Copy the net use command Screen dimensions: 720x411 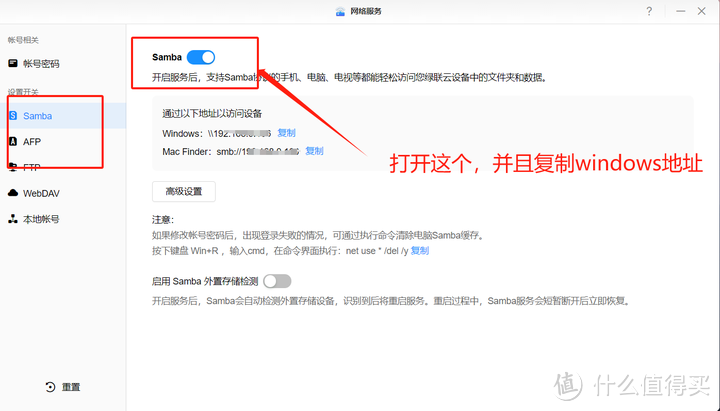tap(420, 251)
